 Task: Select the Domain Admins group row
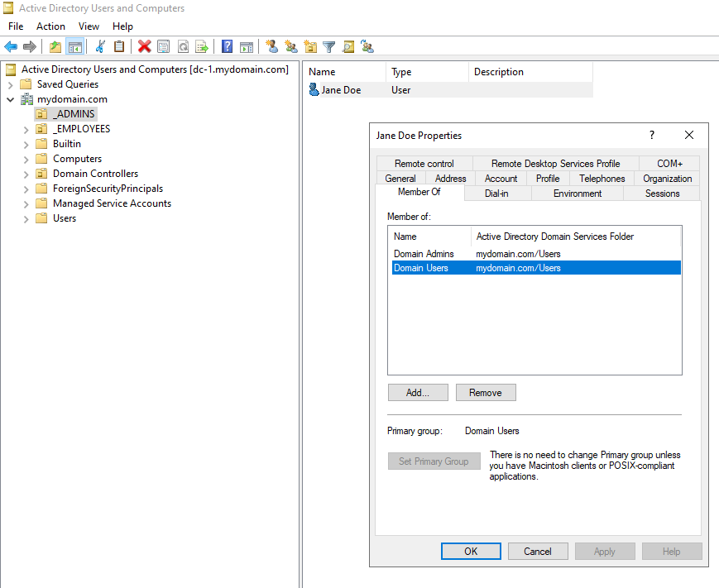536,254
